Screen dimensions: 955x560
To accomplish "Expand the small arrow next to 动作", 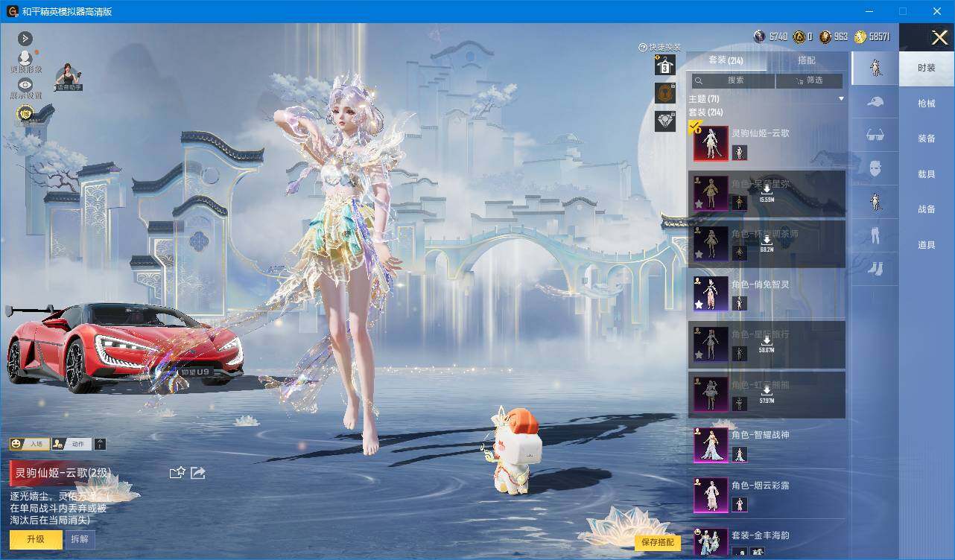I will tap(101, 444).
